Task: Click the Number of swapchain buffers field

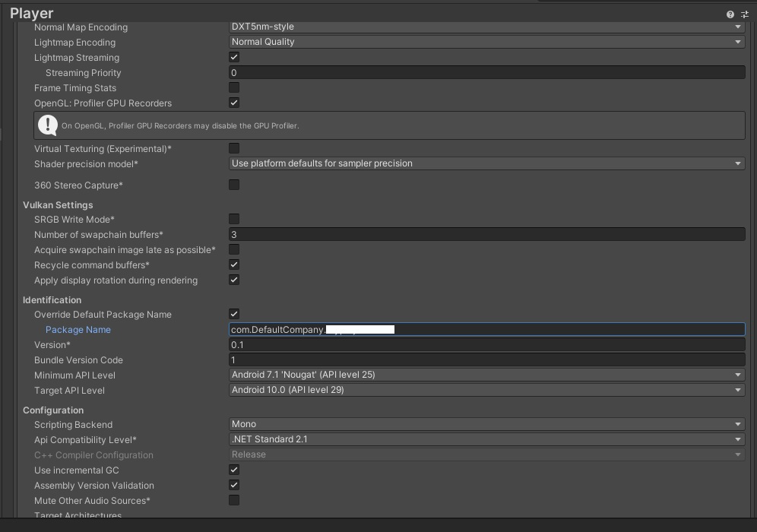Action: [486, 235]
